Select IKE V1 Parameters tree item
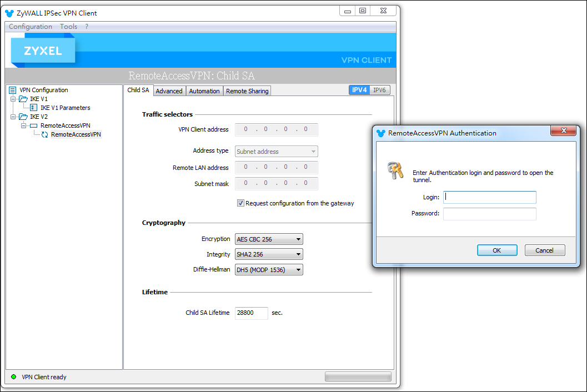 point(66,108)
